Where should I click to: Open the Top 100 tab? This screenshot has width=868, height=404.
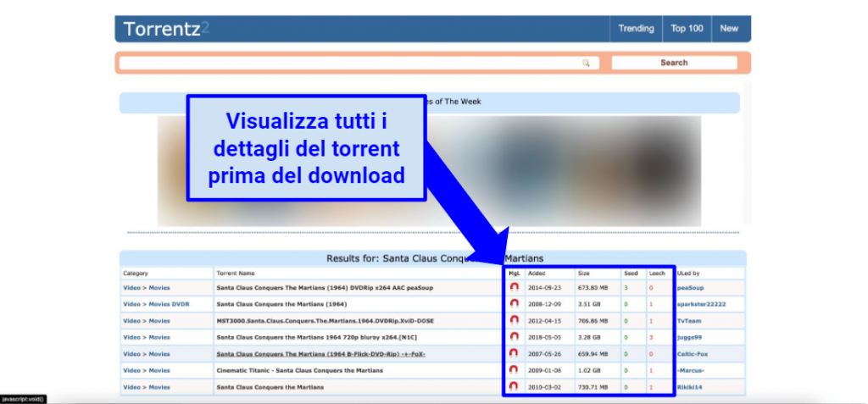tap(687, 29)
